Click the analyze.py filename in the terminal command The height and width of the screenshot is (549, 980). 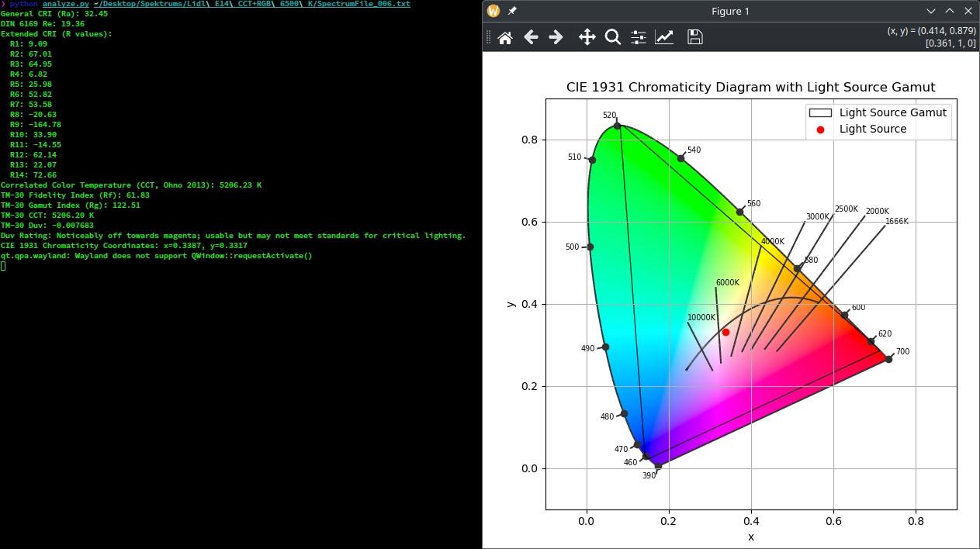tap(64, 4)
